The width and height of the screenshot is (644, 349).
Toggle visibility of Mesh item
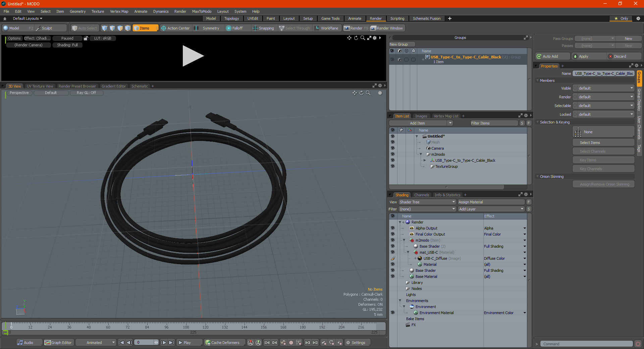pyautogui.click(x=392, y=142)
